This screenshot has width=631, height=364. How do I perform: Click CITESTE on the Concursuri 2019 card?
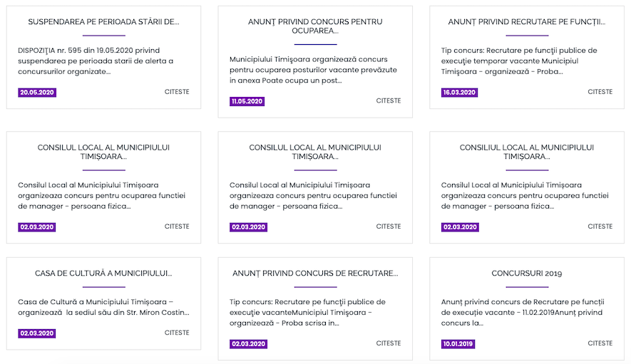(600, 343)
